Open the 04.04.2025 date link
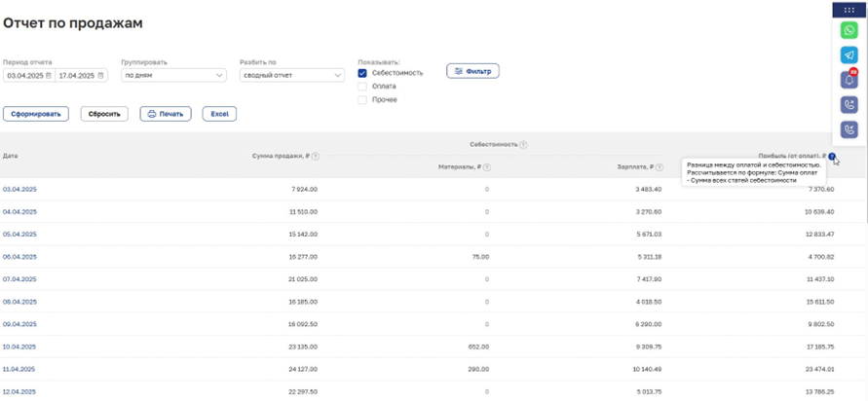 point(19,212)
